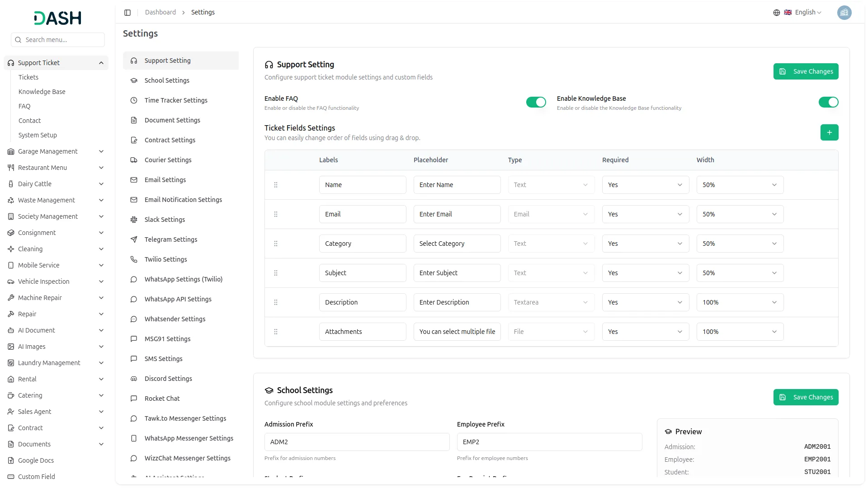This screenshot has width=868, height=488.
Task: Click the Admission Prefix field
Action: pyautogui.click(x=357, y=442)
